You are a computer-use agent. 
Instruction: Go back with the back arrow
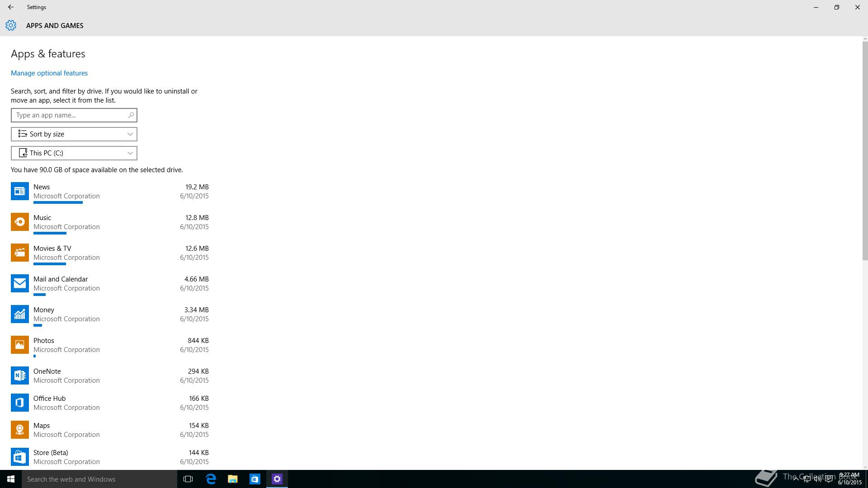tap(11, 7)
